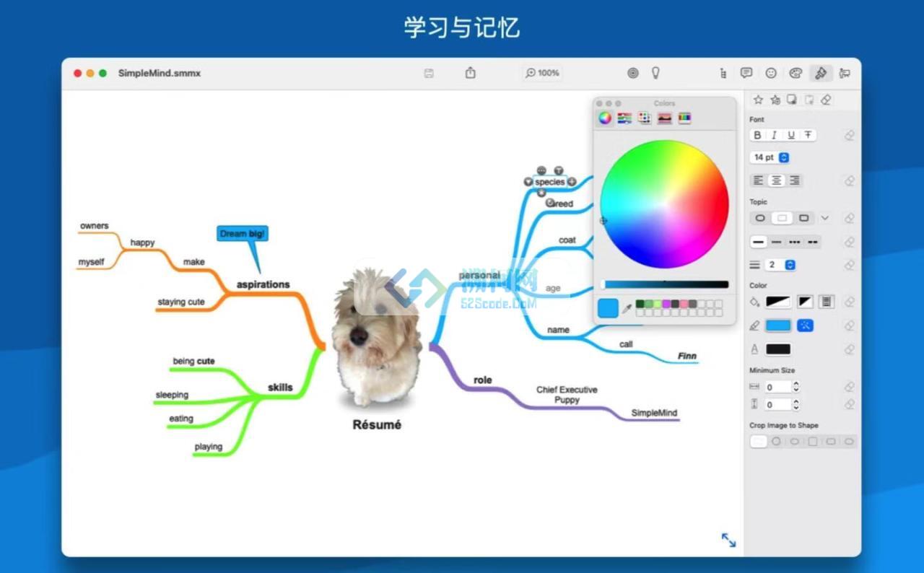Toggle Bold font style
The width and height of the screenshot is (924, 573).
click(757, 135)
